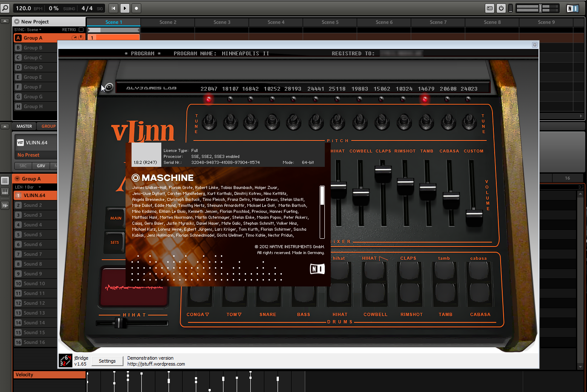Select Group B slot
587x392 pixels.
tap(36, 48)
